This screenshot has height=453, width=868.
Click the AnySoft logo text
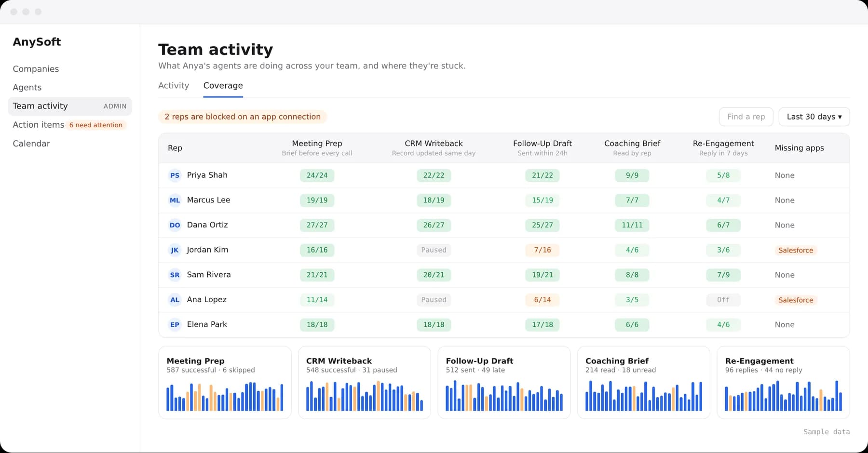pyautogui.click(x=37, y=42)
